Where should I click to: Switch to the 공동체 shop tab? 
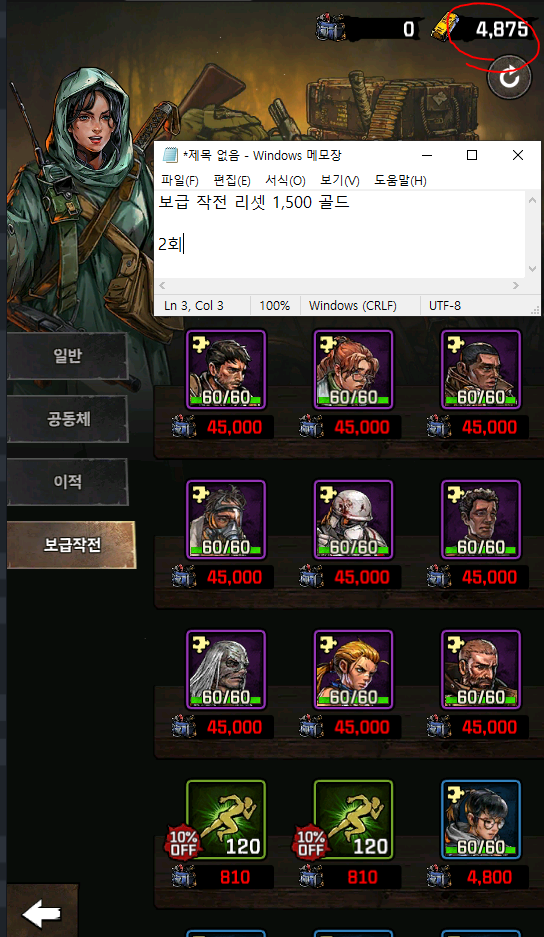point(68,419)
